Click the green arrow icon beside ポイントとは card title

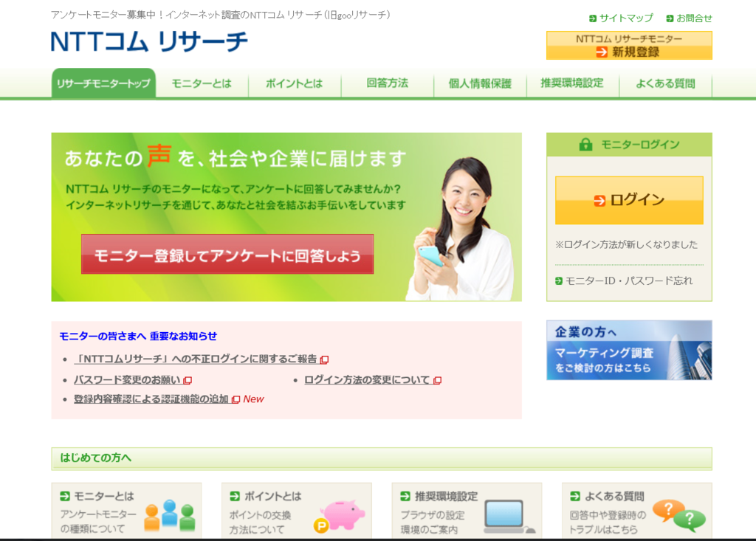(x=235, y=496)
